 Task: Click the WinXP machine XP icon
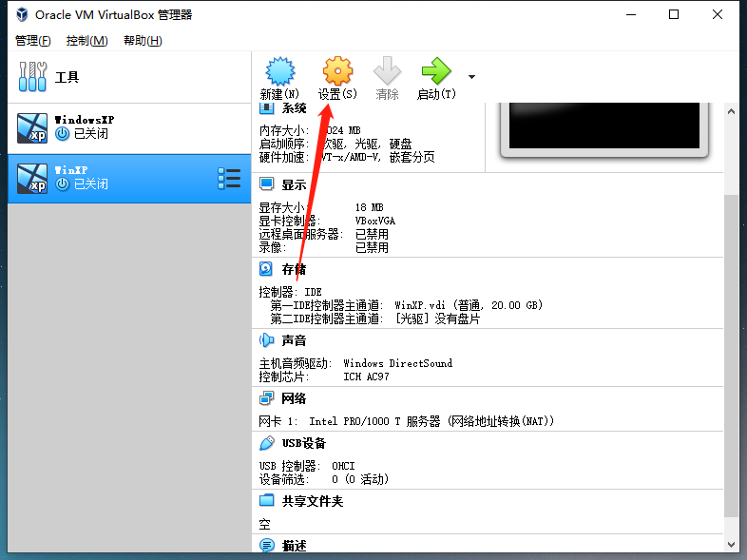tap(32, 179)
